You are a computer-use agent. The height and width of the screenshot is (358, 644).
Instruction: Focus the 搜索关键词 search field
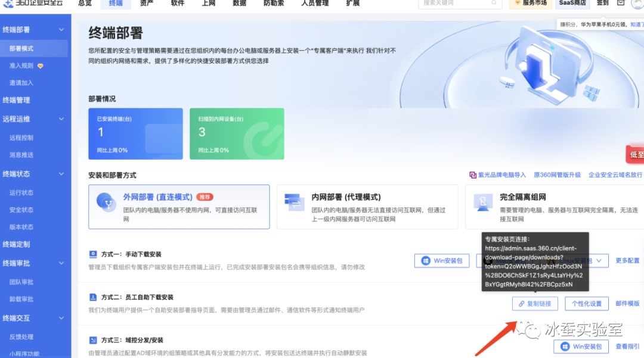click(x=460, y=4)
